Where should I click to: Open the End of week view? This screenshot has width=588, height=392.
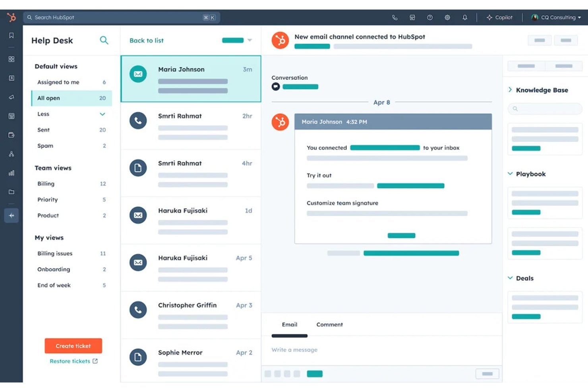(x=72, y=285)
